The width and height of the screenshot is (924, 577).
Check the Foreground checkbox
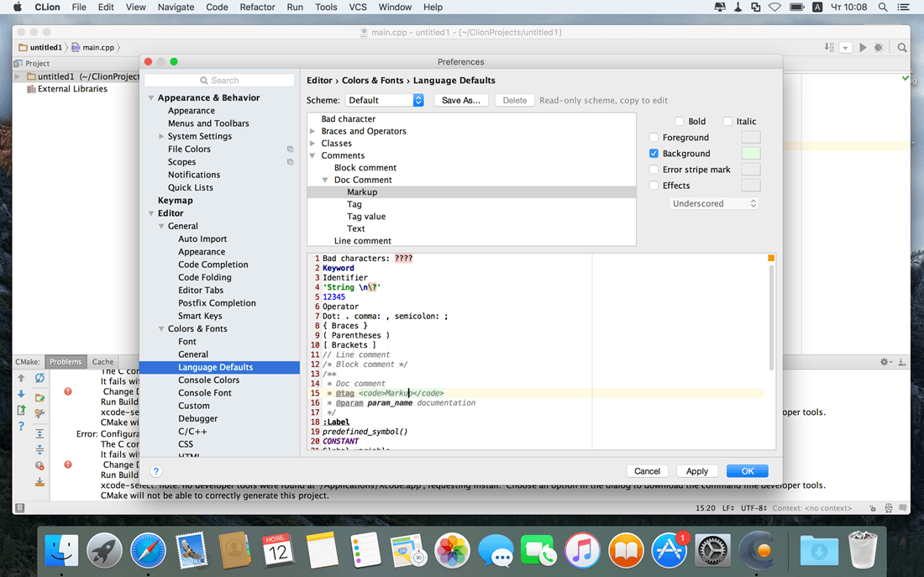(654, 138)
